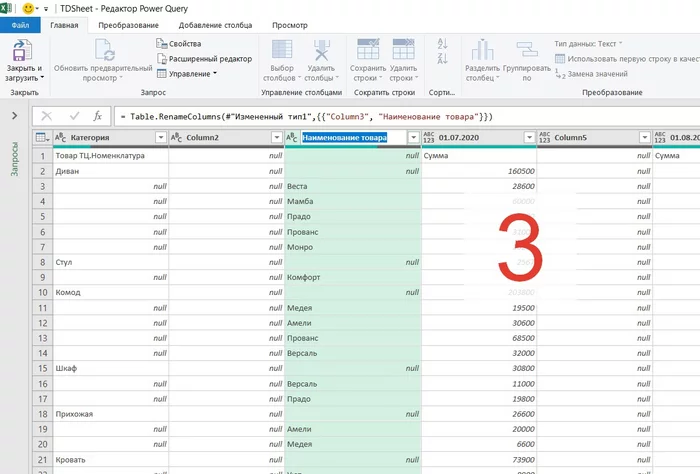Select row number 5 header

(43, 216)
